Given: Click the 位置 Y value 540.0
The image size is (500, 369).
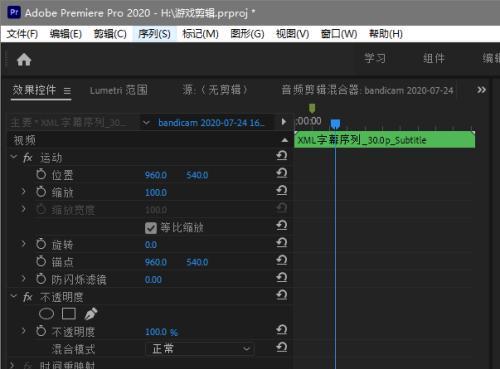Looking at the screenshot, I should pyautogui.click(x=197, y=175).
